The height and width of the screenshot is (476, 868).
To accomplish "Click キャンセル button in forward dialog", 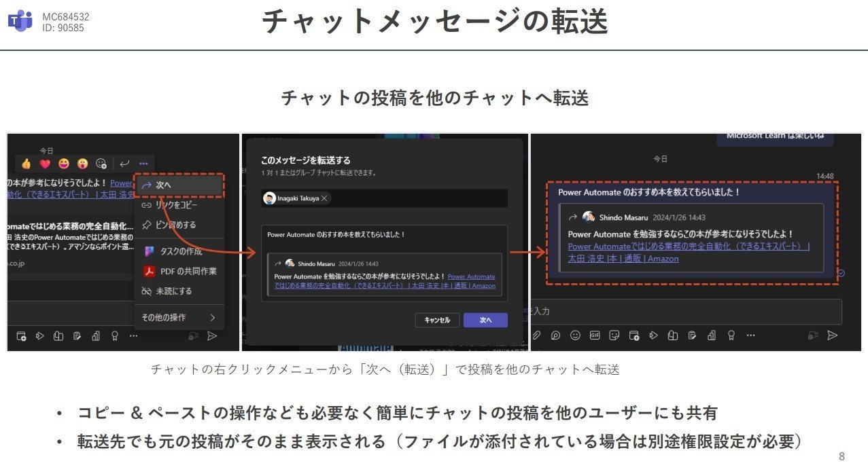I will coord(437,320).
